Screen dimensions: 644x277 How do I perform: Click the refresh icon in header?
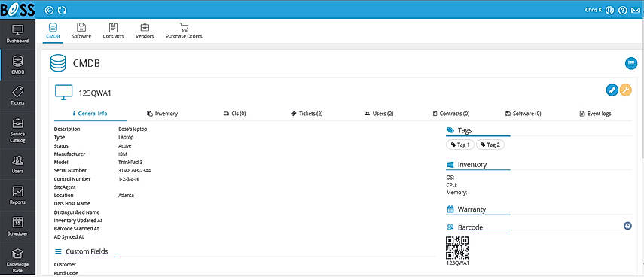pyautogui.click(x=62, y=11)
